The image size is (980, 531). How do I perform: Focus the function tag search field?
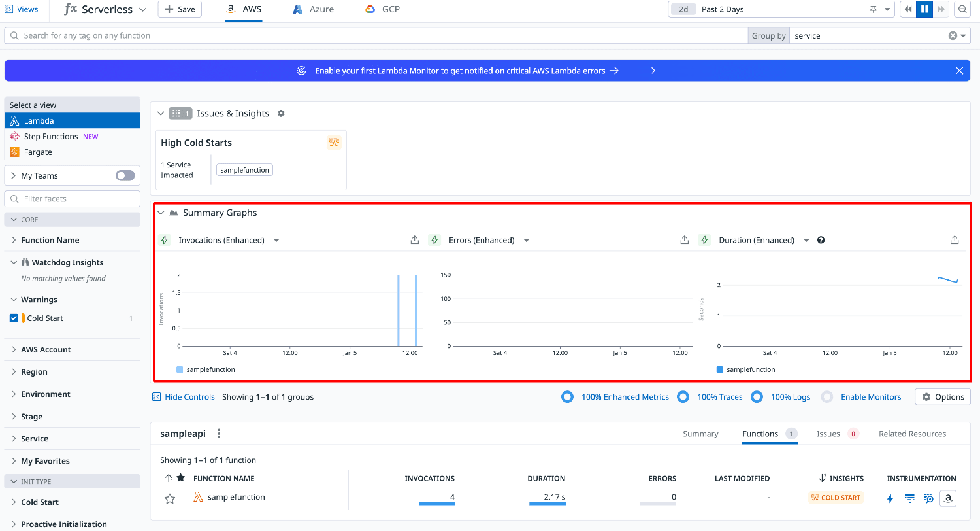tap(376, 35)
